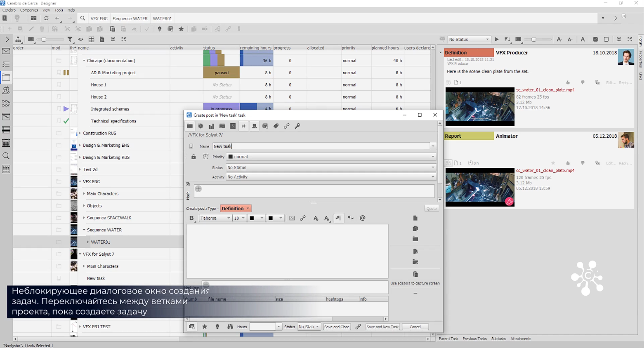The width and height of the screenshot is (644, 348).
Task: Open the No Status filter in forum panel
Action: 469,40
